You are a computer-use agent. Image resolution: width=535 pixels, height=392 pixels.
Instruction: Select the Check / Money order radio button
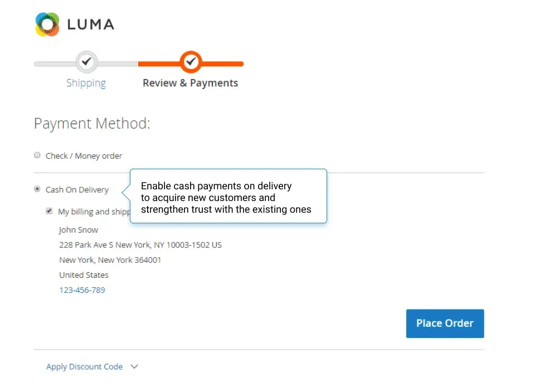37,155
